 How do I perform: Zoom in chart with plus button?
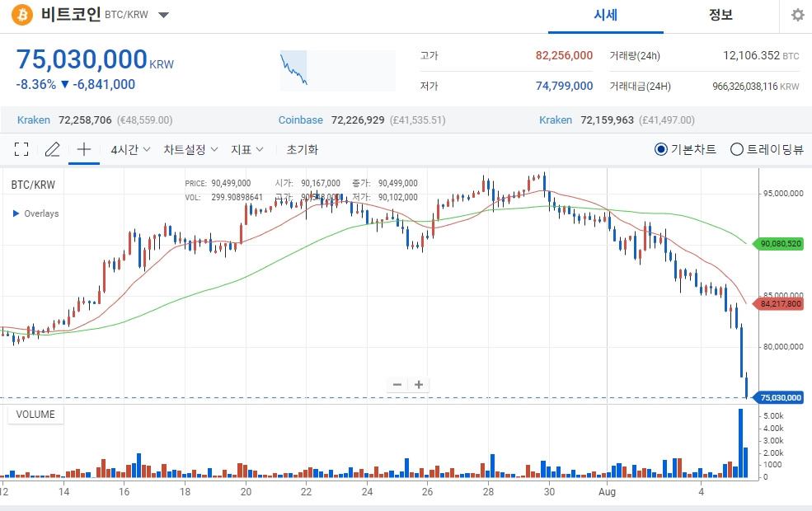[x=419, y=385]
